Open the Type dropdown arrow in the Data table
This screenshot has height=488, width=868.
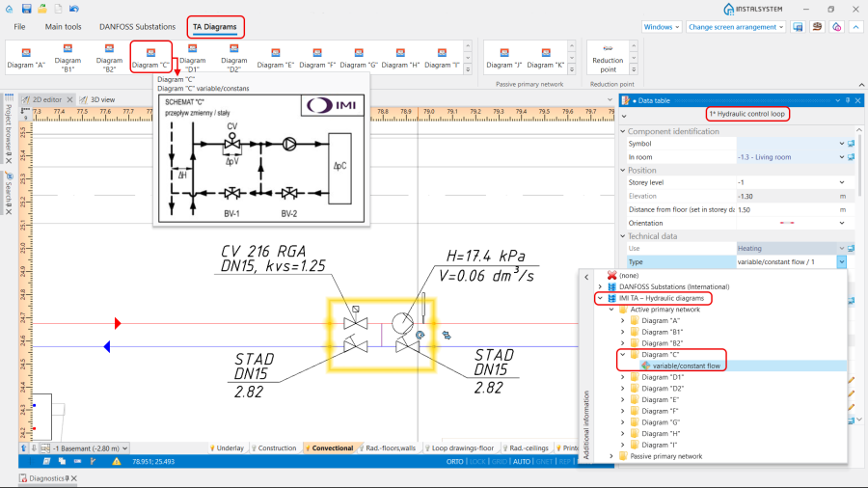click(841, 262)
